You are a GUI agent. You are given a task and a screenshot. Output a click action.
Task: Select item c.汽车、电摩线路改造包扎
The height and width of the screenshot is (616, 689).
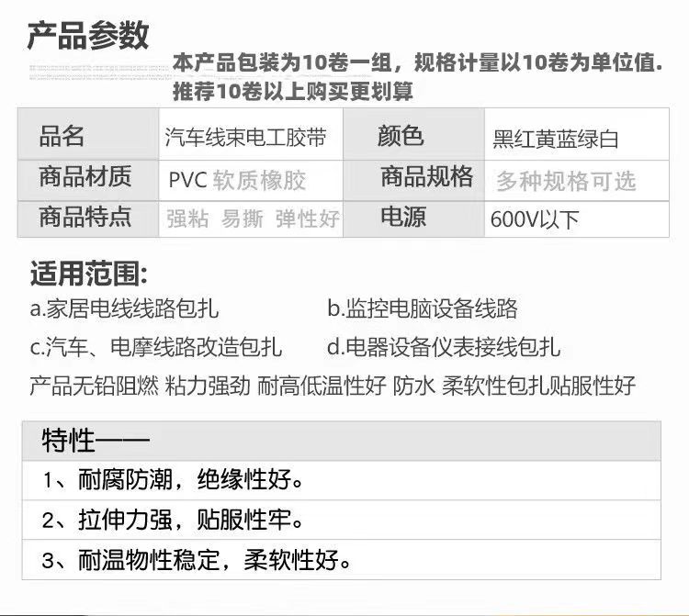[x=156, y=347]
